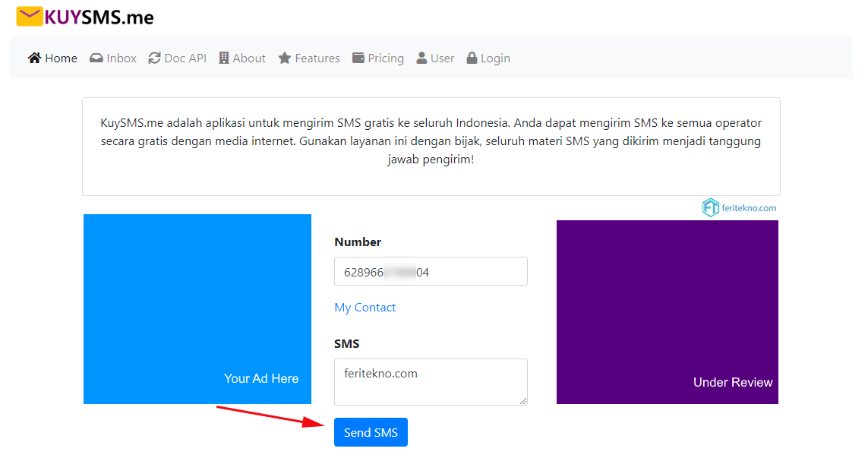Click the About building icon

pos(223,58)
